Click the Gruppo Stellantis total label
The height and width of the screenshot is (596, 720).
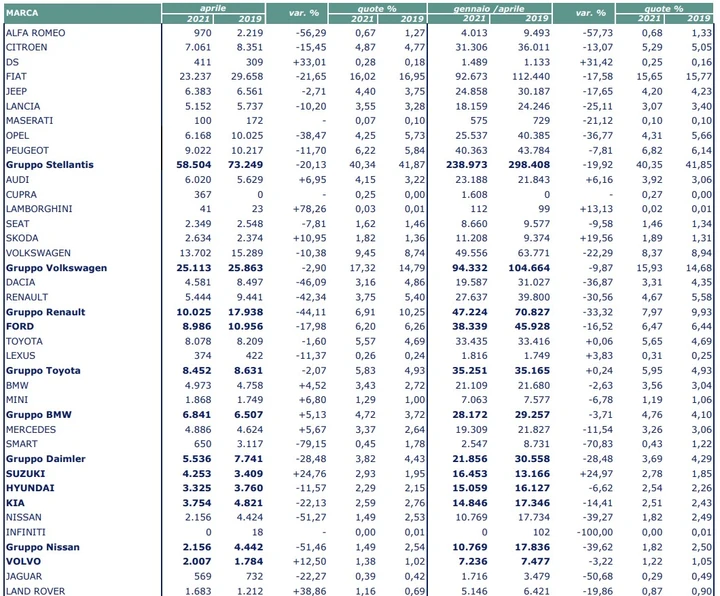coord(50,165)
